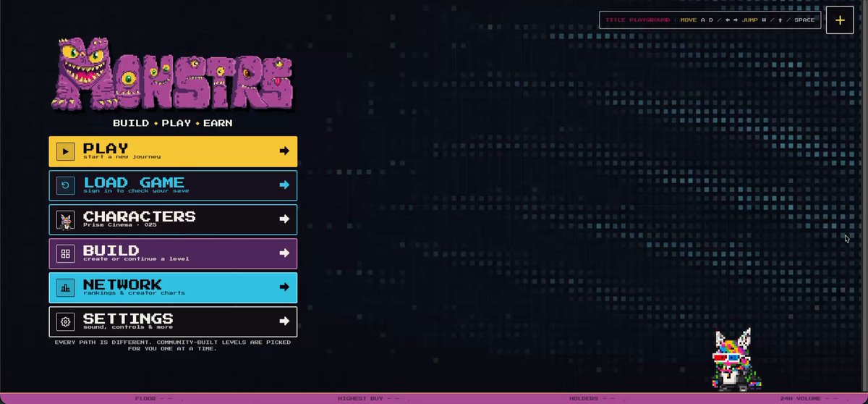868x404 pixels.
Task: Click the 'MOVE' controls hint
Action: pos(688,20)
